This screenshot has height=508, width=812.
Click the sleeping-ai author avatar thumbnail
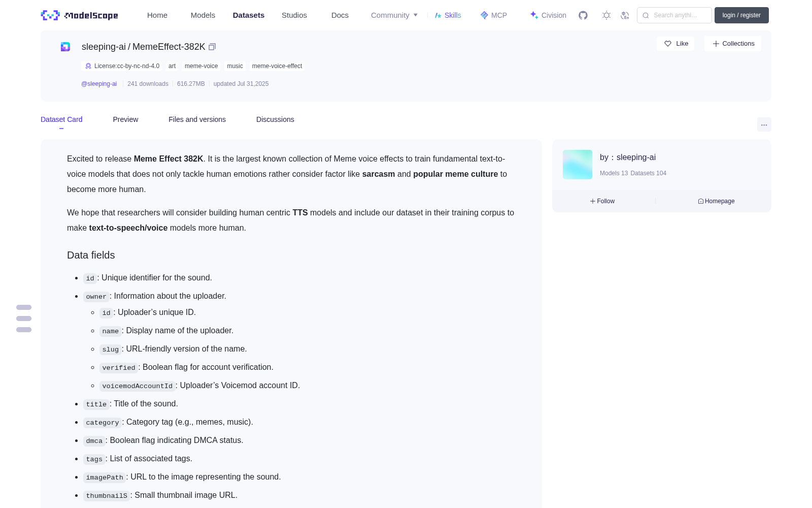578,165
